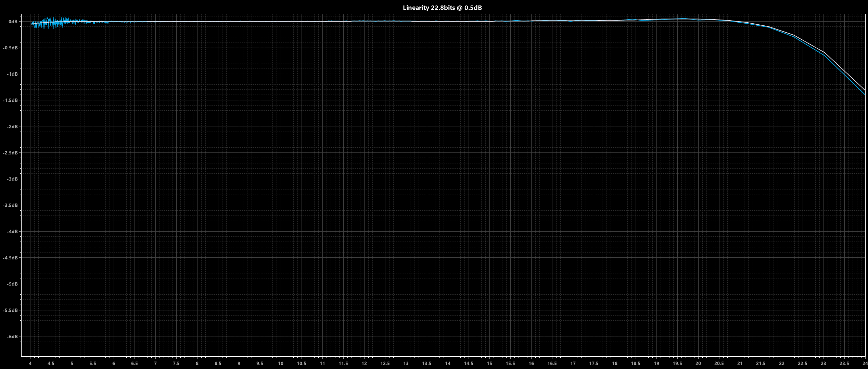The width and height of the screenshot is (868, 369).
Task: Click the "10.5" x-axis tick label
Action: [302, 364]
